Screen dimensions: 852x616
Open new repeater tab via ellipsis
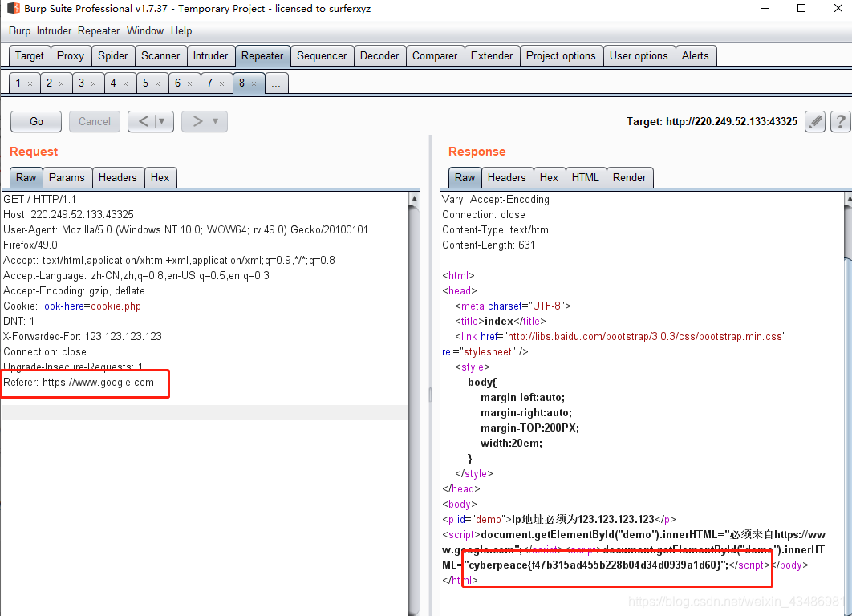point(276,83)
